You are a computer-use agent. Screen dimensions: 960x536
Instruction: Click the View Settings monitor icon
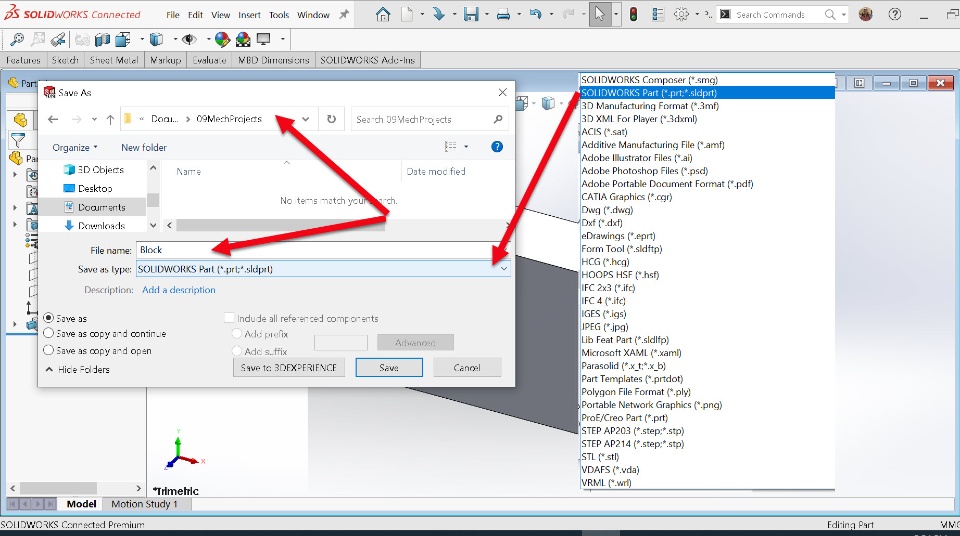[x=264, y=40]
